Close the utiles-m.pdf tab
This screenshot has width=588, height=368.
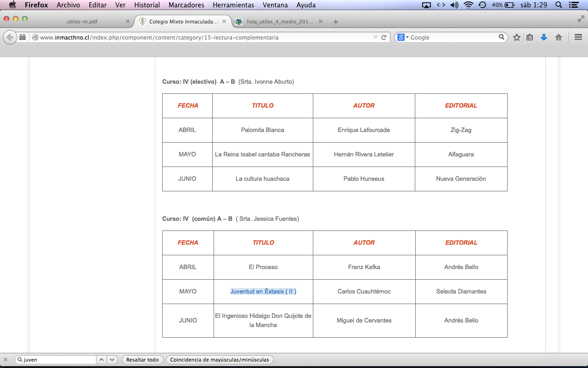click(128, 22)
